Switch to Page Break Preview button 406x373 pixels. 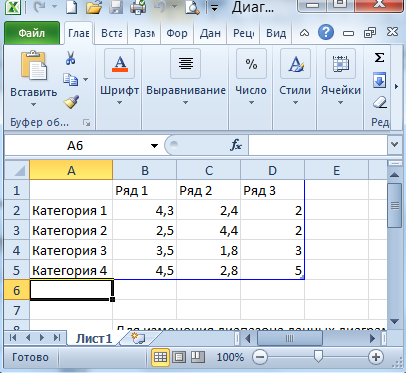(198, 357)
